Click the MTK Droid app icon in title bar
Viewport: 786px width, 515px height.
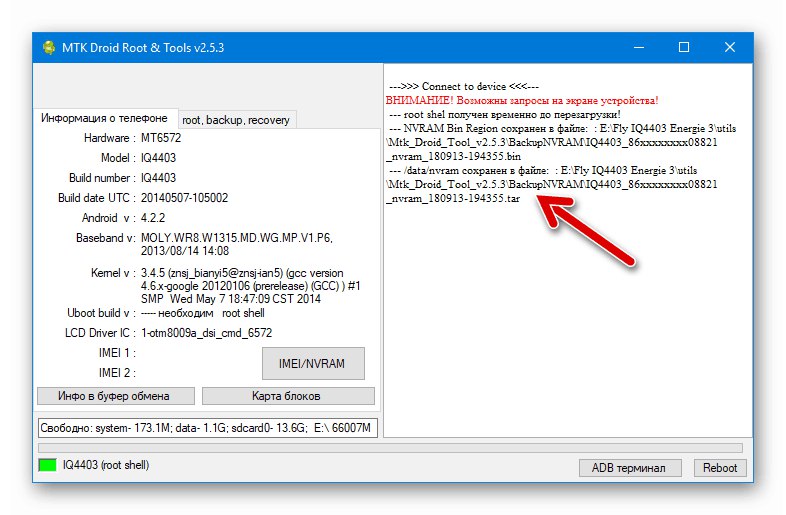[x=49, y=48]
